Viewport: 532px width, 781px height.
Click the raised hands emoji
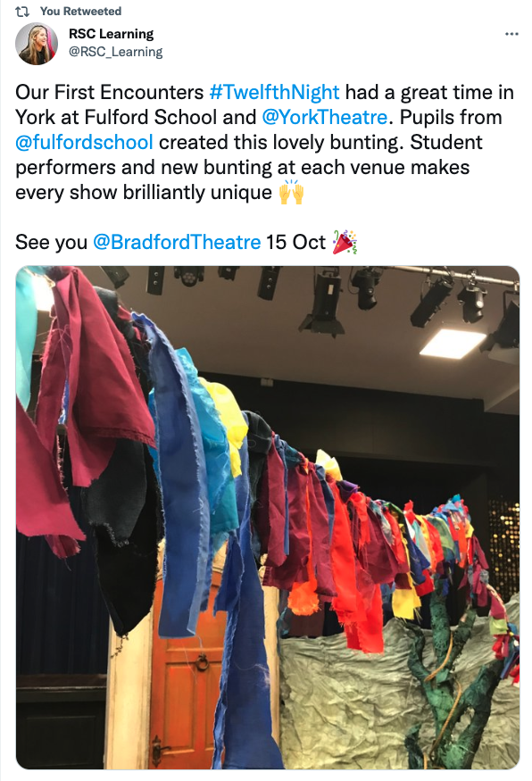point(291,192)
